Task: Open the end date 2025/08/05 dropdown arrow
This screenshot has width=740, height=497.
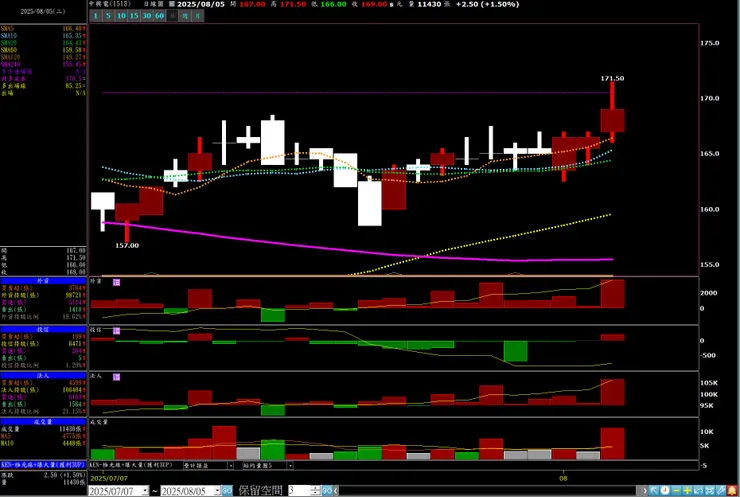Action: pyautogui.click(x=218, y=491)
